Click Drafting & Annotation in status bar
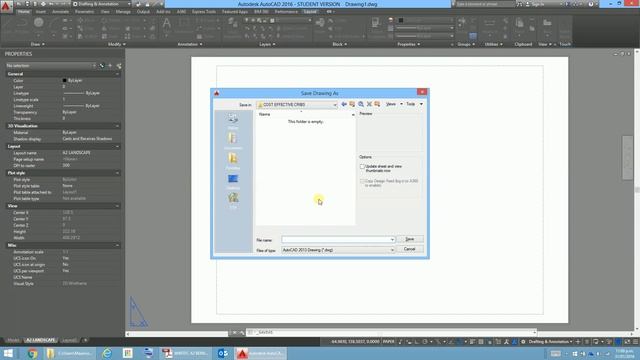Viewport: 640px width, 360px height. 550,342
